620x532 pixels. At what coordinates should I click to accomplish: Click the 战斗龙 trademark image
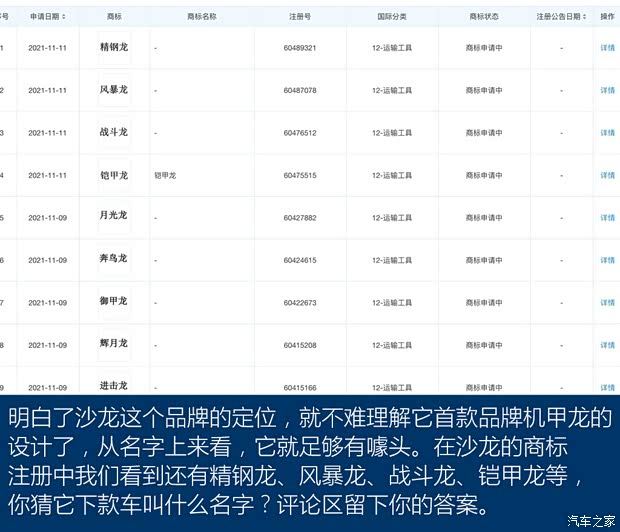pyautogui.click(x=114, y=132)
